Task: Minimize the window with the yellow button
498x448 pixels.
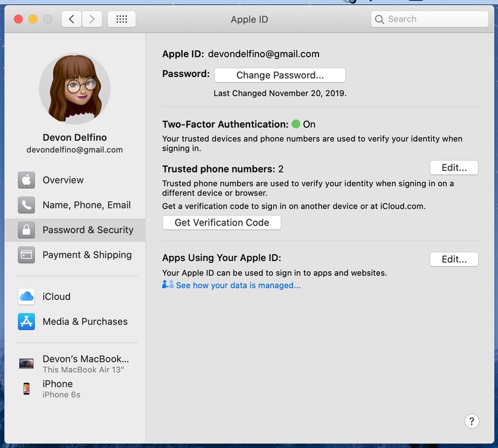Action: click(33, 19)
